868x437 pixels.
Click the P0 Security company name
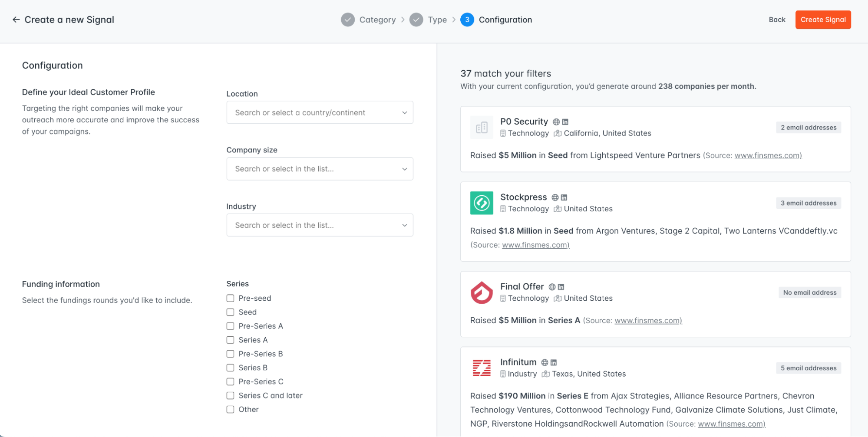click(x=524, y=122)
